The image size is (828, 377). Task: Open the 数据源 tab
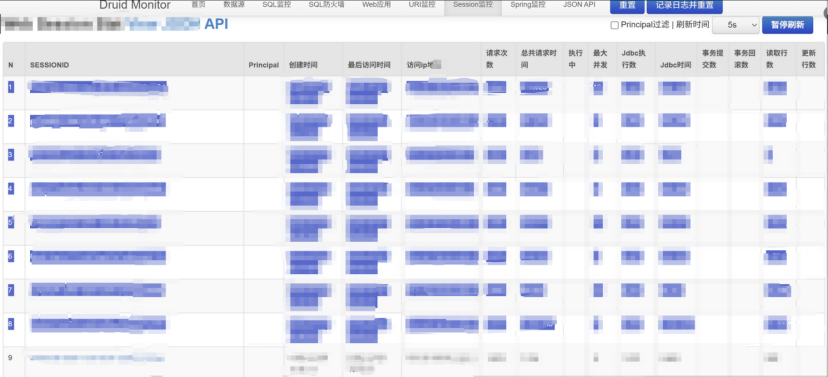(233, 5)
